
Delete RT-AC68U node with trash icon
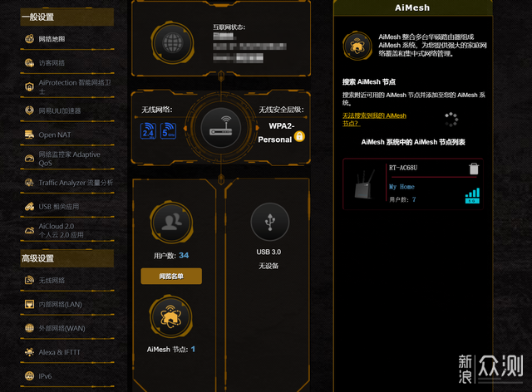(474, 169)
